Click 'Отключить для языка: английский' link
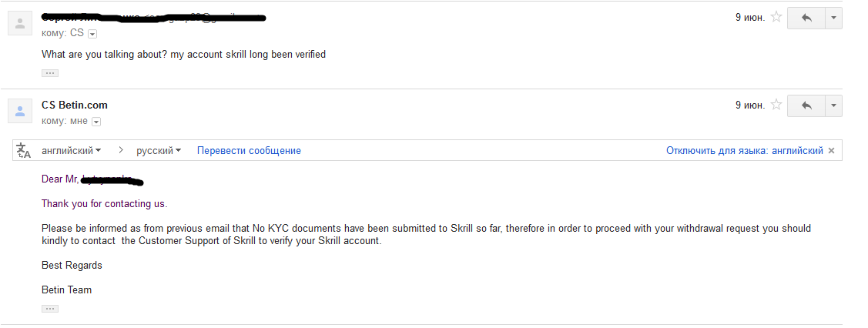Screen dimensions: 868x328 (745, 150)
